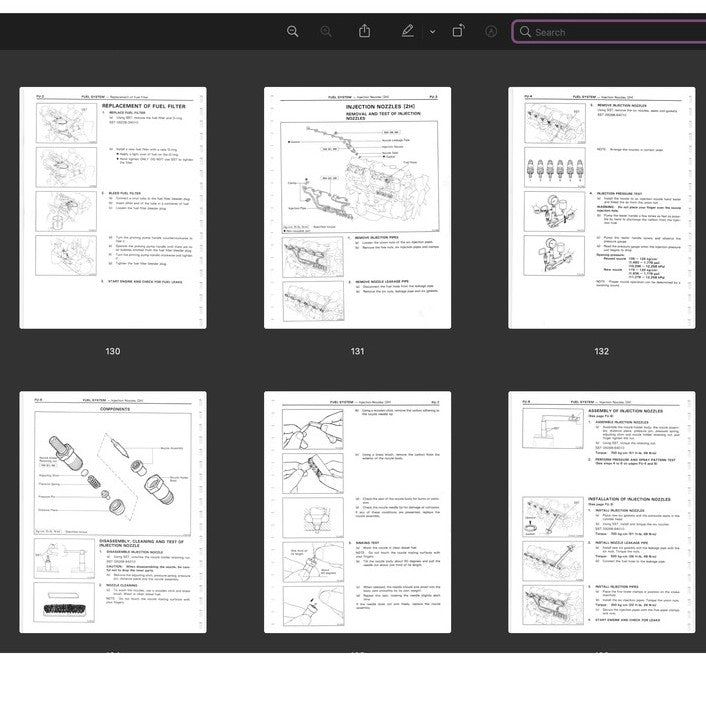Select the Injection Nozzles [2H] page thumbnail
The width and height of the screenshot is (706, 706).
357,208
